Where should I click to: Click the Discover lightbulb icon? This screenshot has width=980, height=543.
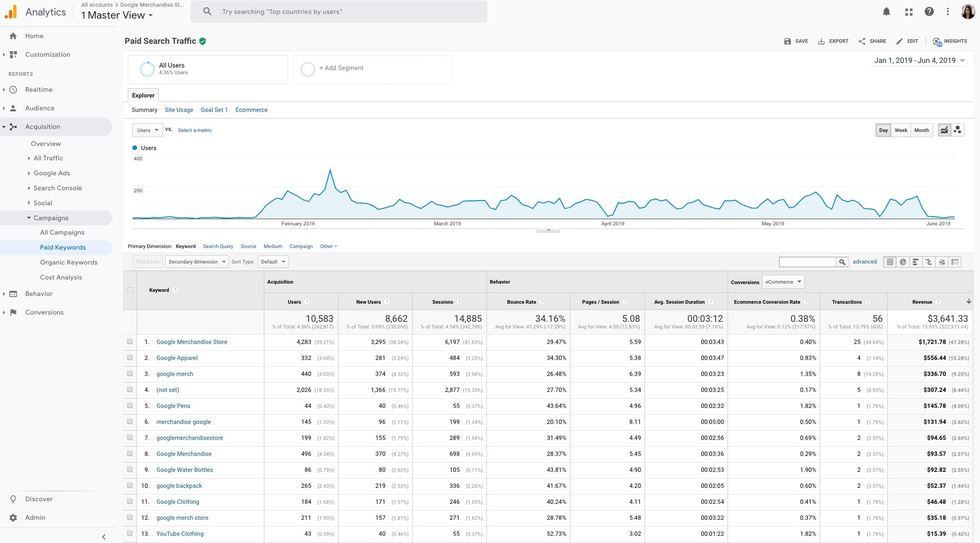point(13,499)
